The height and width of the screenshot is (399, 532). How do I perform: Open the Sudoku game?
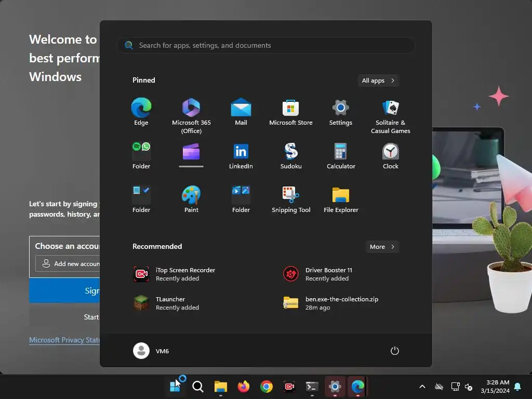point(291,156)
